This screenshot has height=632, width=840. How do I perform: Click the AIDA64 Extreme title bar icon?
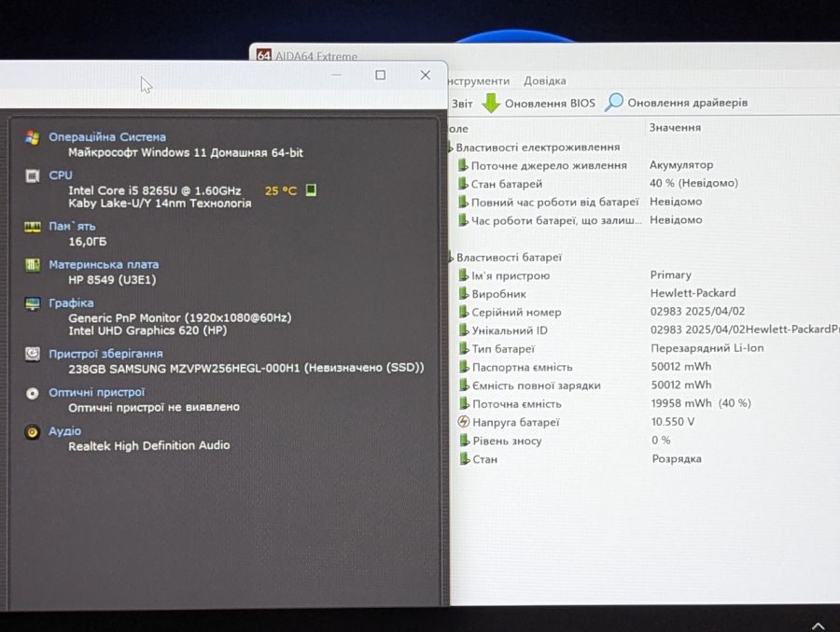tap(263, 55)
